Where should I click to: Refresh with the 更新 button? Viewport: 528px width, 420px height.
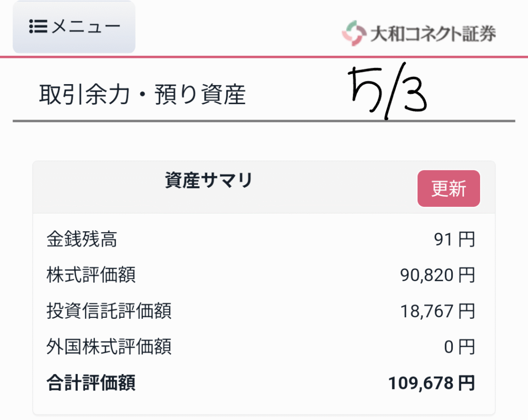point(449,188)
